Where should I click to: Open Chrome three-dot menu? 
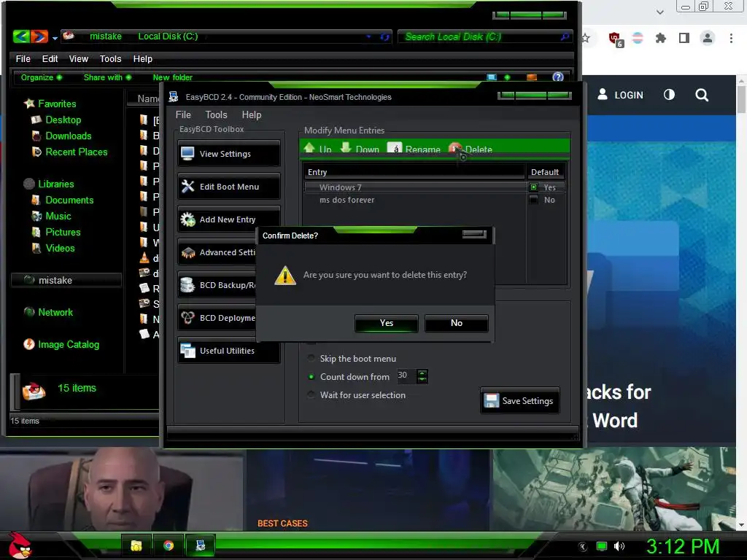point(731,38)
